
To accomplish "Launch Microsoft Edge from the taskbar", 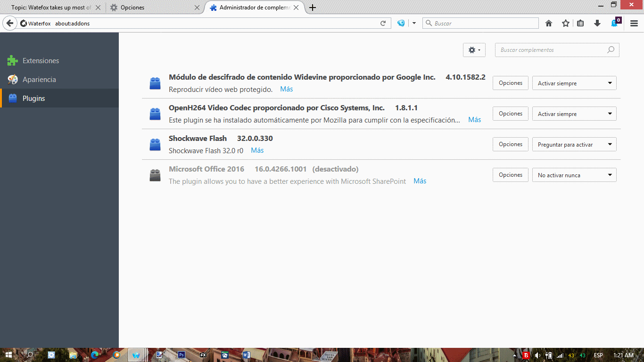I will pyautogui.click(x=95, y=355).
